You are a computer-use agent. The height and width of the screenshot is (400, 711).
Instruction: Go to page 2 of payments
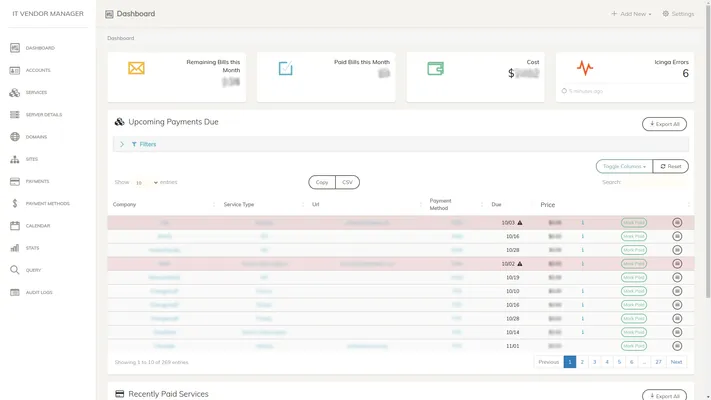tap(582, 362)
